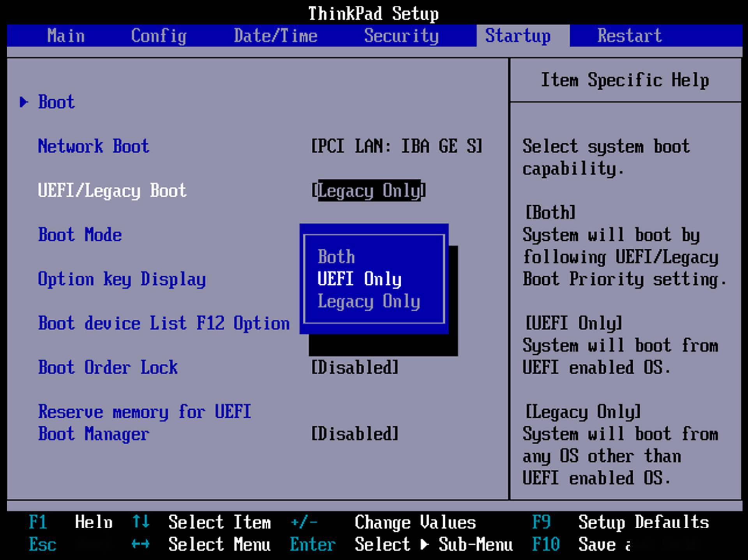
Task: Select the Boot Mode setting
Action: (x=80, y=235)
